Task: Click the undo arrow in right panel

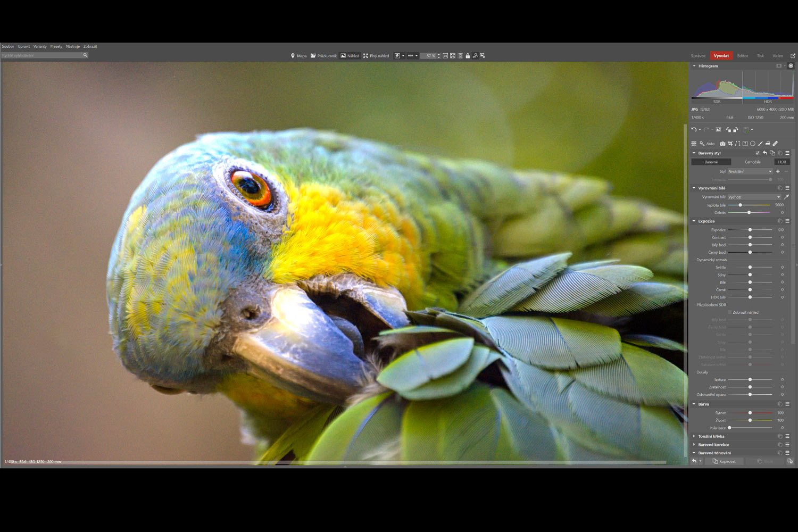Action: point(694,129)
